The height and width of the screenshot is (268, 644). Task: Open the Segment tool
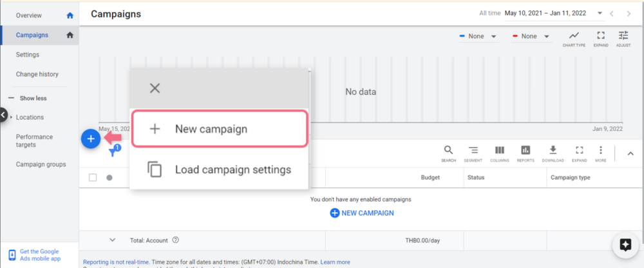pyautogui.click(x=473, y=154)
